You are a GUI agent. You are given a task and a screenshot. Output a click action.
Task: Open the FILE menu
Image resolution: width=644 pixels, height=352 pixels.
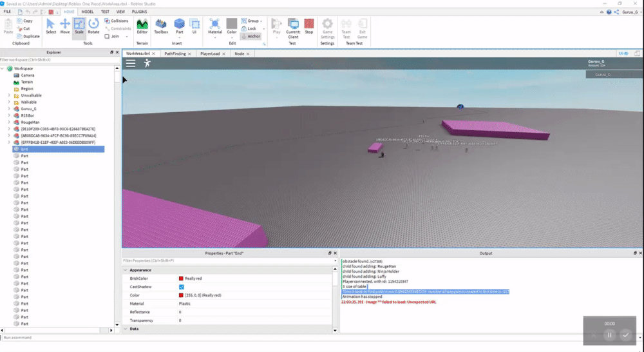click(7, 12)
